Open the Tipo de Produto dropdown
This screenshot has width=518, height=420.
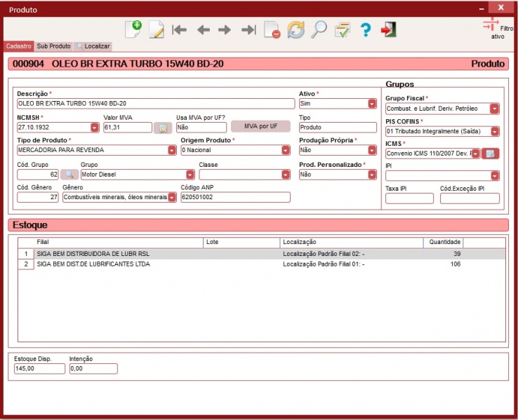pos(172,150)
